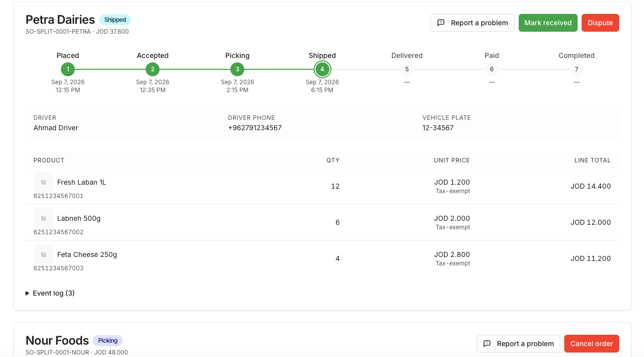
Task: Click the Picking status badge on Nour Foods
Action: pyautogui.click(x=107, y=341)
